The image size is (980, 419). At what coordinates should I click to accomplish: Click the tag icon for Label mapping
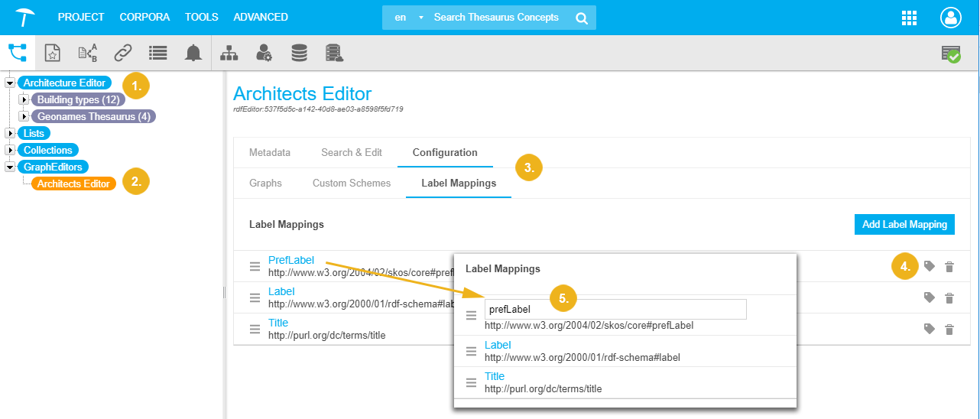point(929,297)
